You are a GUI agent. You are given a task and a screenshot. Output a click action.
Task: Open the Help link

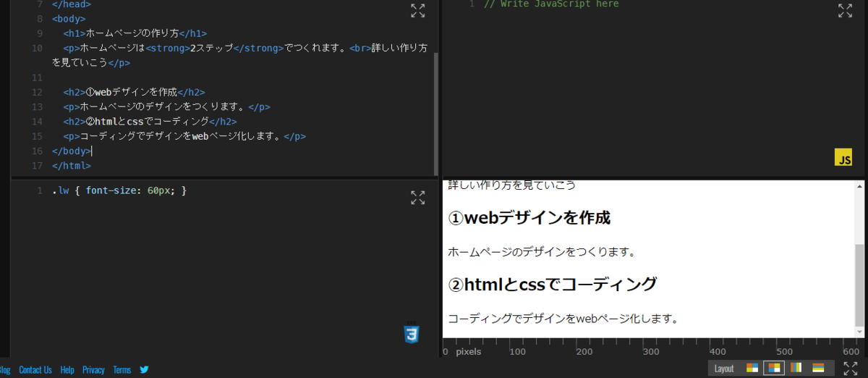click(x=67, y=369)
